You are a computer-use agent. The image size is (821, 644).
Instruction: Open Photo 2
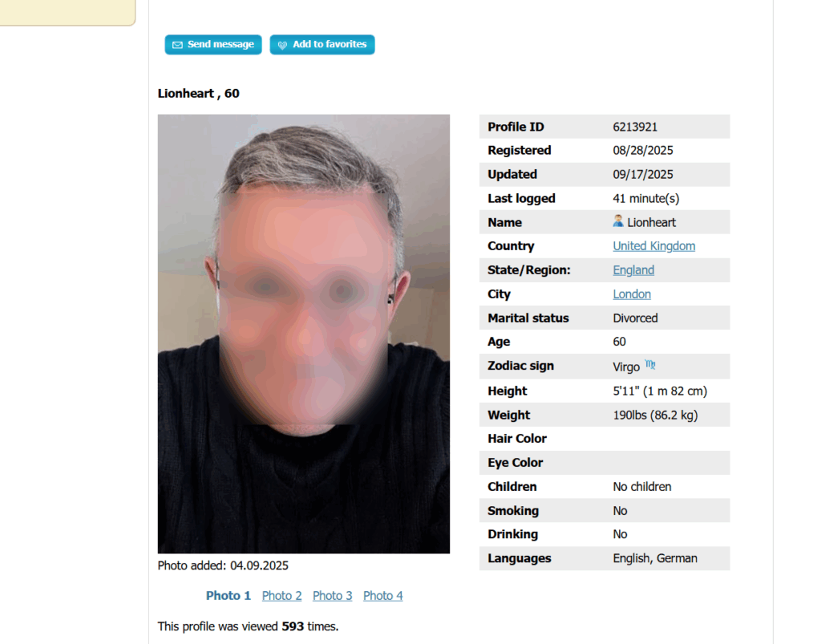281,595
